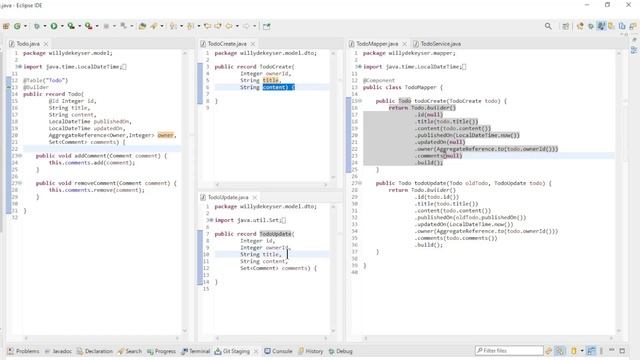Viewport: 640px width, 360px height.
Task: Expand folded imports in Todo.java
Action: pyautogui.click(x=19, y=67)
